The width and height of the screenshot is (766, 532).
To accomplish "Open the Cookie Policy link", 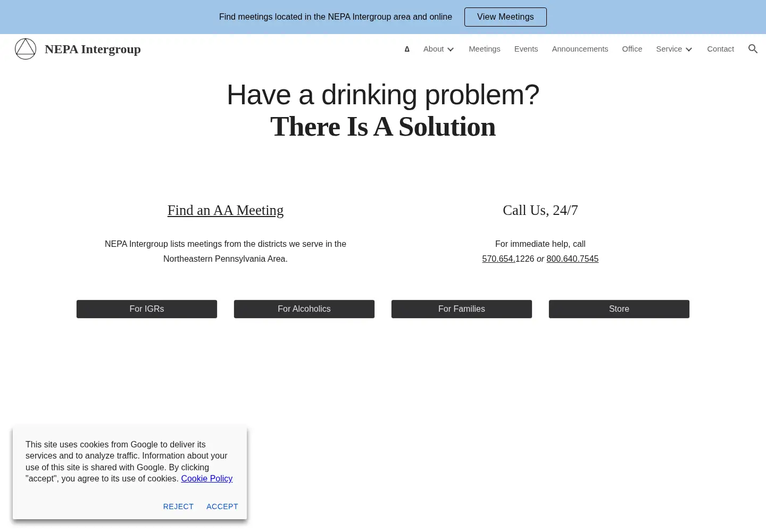I will pos(207,479).
